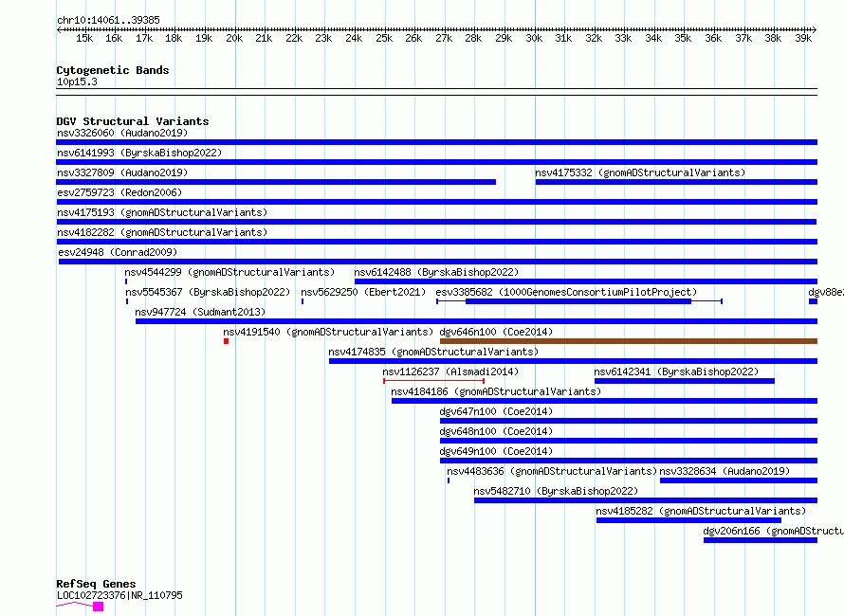This screenshot has width=844, height=616.
Task: Open nsv4184186 gnomAD variant label
Action: tap(496, 391)
